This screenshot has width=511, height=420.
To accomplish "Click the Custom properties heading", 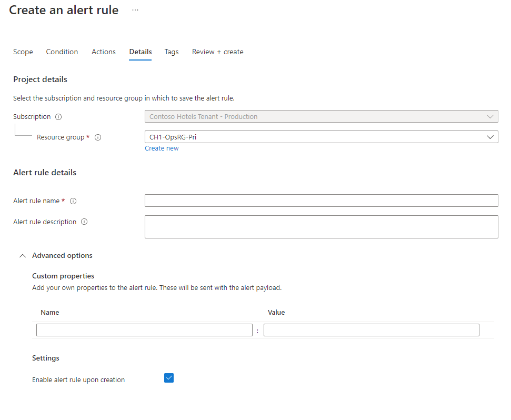I will (x=63, y=276).
